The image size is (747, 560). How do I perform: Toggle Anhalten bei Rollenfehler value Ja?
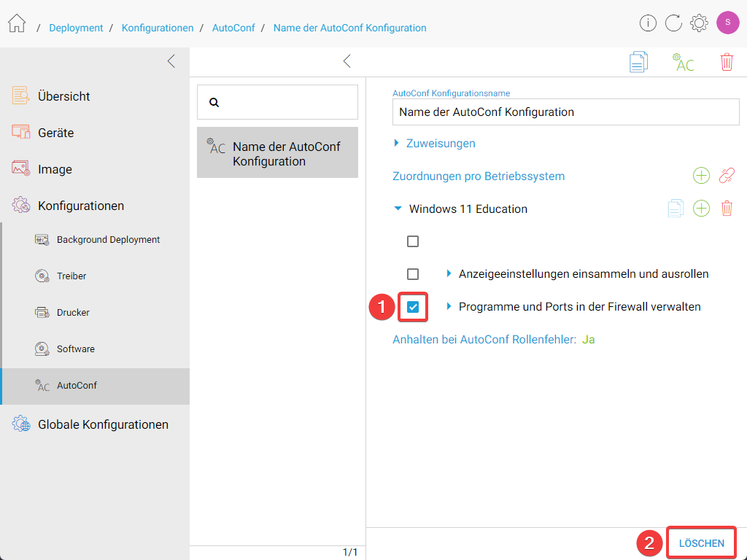(x=589, y=340)
